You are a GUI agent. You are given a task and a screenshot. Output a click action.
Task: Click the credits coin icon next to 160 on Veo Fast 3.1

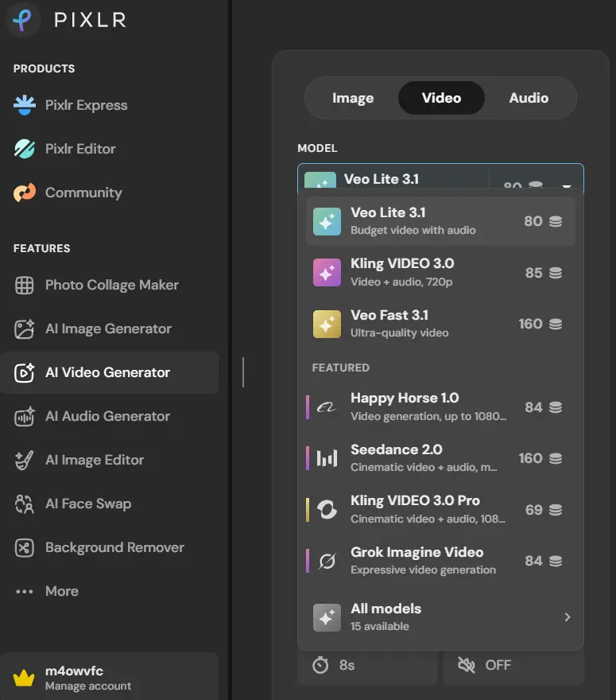click(x=556, y=324)
